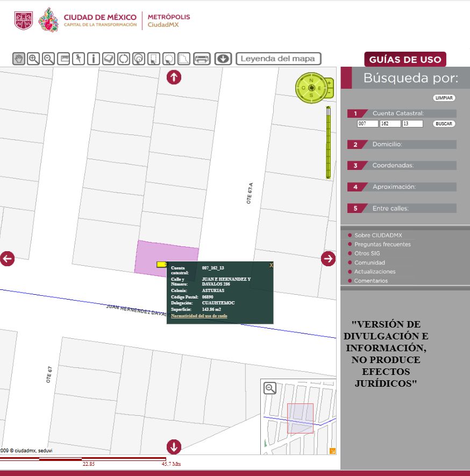
Task: Click the cuenta catastral field showing 007
Action: pos(367,123)
